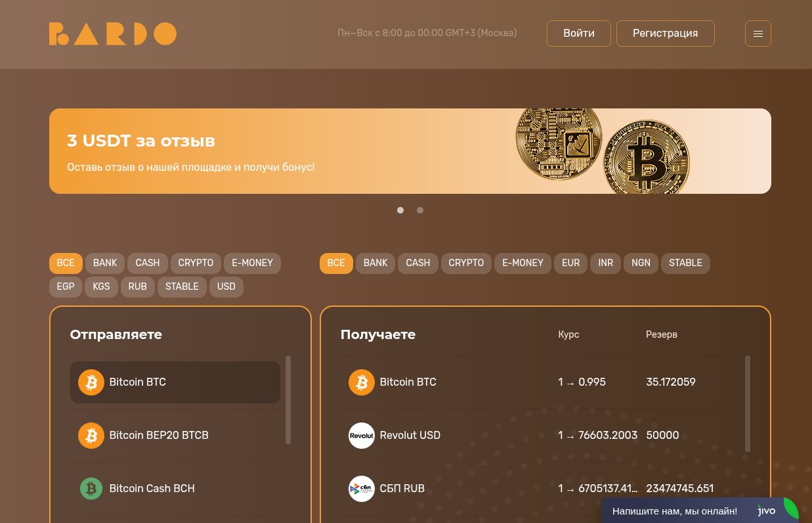Open the '3 USDT за отзыв' banner
The image size is (812, 523).
point(410,151)
